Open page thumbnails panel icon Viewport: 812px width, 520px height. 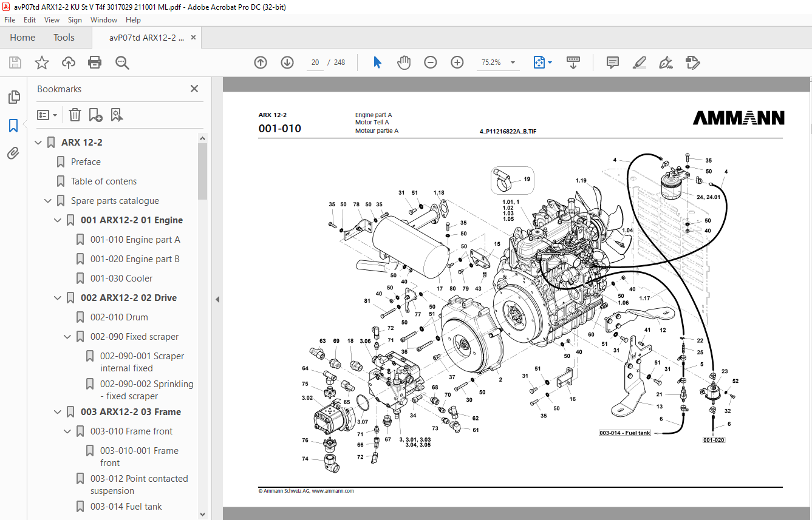coord(13,97)
